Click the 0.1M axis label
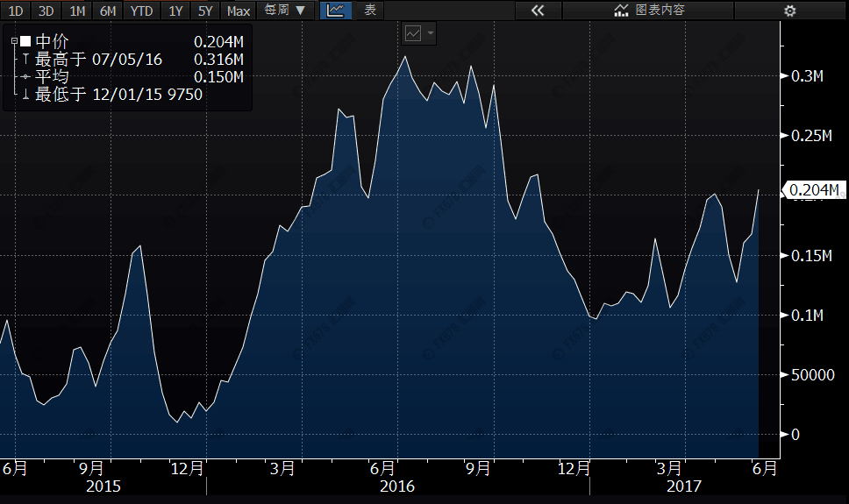Viewport: 849px width, 504px height. coord(807,315)
